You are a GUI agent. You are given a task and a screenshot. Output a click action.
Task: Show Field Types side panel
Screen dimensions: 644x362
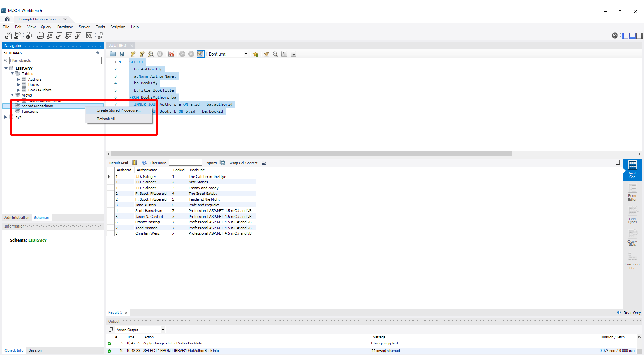pyautogui.click(x=632, y=215)
